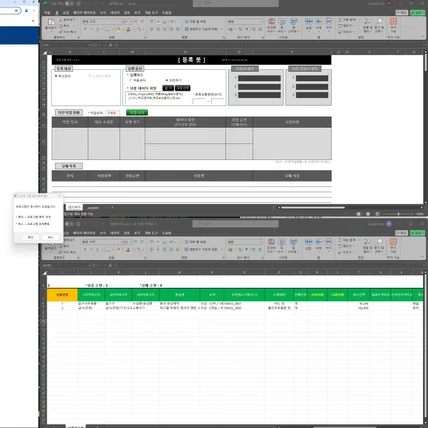Click the search box in top Excel title bar
Viewport: 428px width, 428px height.
point(236,3)
